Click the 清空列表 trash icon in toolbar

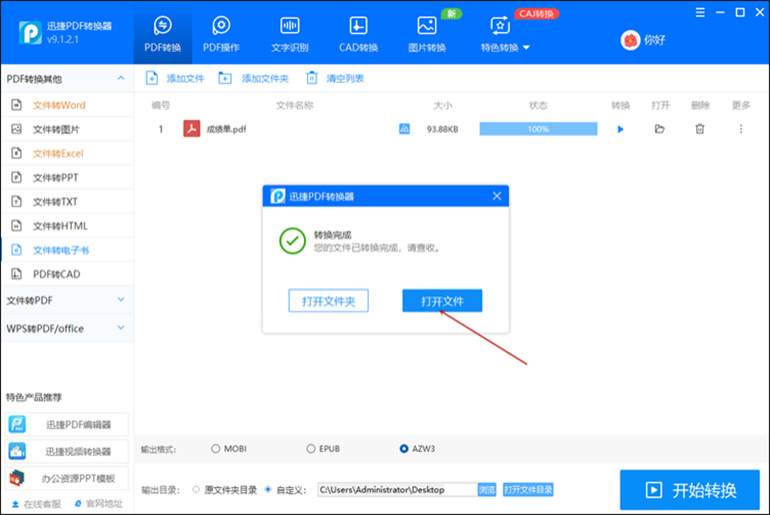point(312,78)
